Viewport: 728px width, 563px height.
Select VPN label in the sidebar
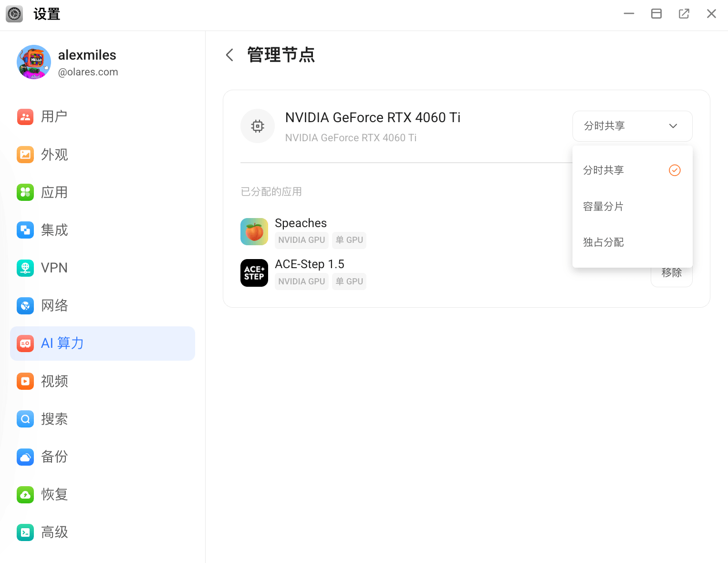[54, 268]
